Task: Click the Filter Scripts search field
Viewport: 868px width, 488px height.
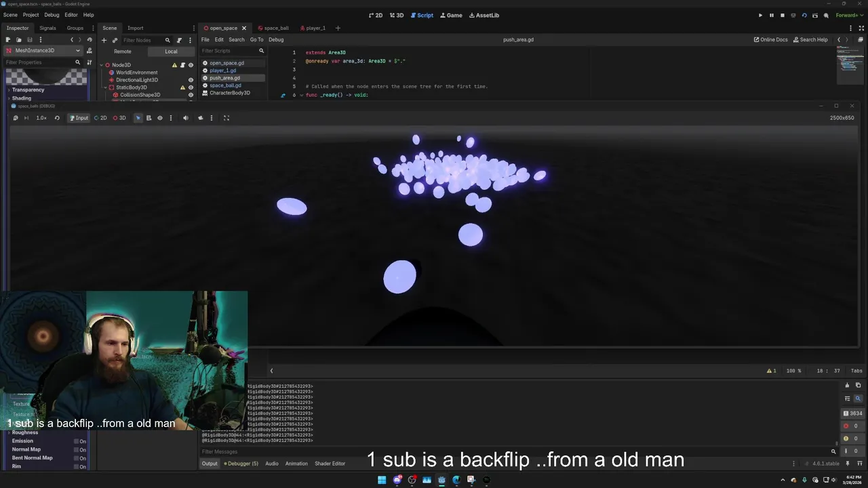Action: click(x=233, y=51)
